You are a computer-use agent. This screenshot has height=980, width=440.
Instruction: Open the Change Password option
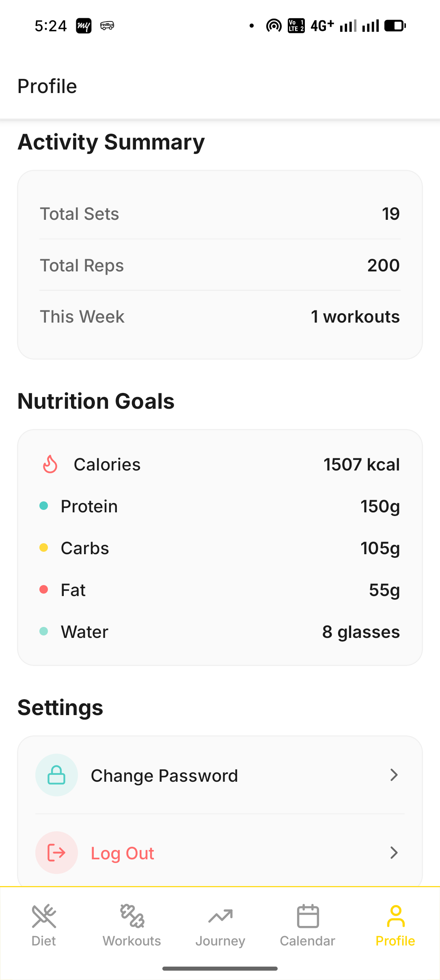pyautogui.click(x=164, y=776)
